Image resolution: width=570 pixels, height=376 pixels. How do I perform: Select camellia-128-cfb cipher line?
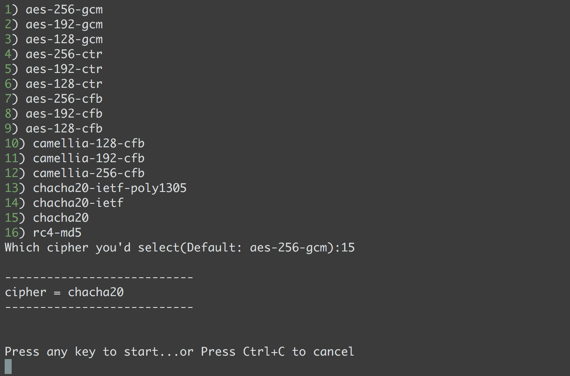pos(75,144)
